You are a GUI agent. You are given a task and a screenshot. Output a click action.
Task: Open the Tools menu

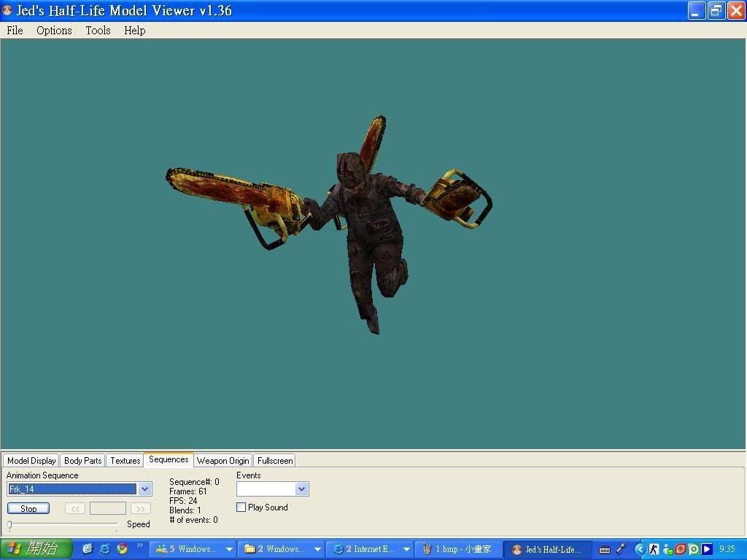tap(98, 31)
